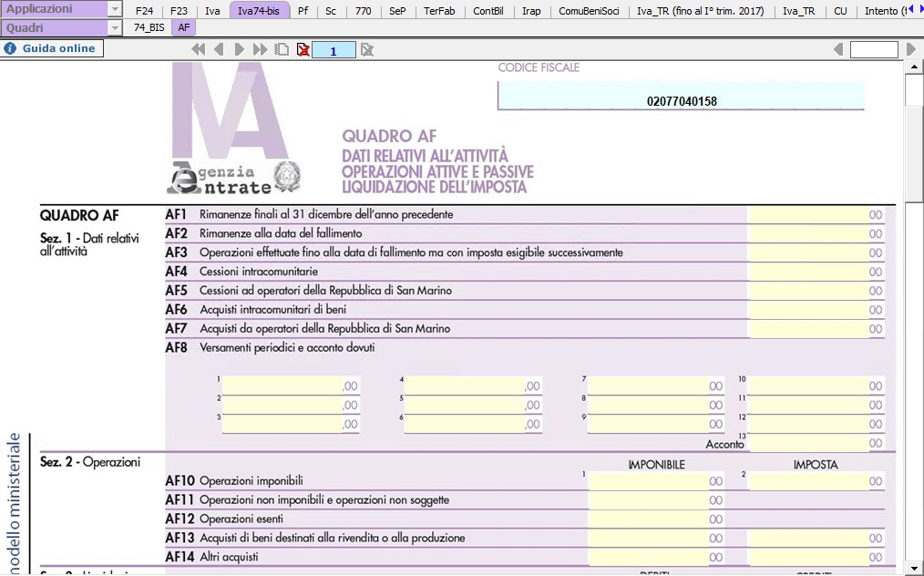Click the duplicate page icon
Viewport: 924px width, 576px height.
282,50
